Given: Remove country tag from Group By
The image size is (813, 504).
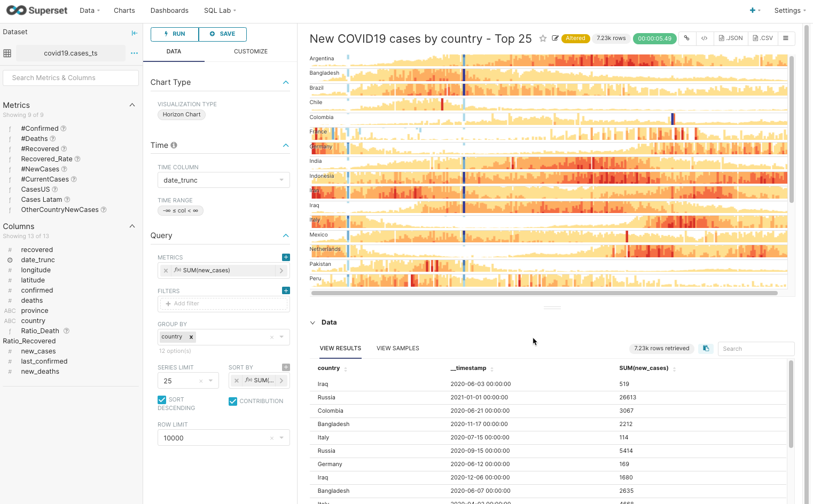Looking at the screenshot, I should pyautogui.click(x=191, y=337).
